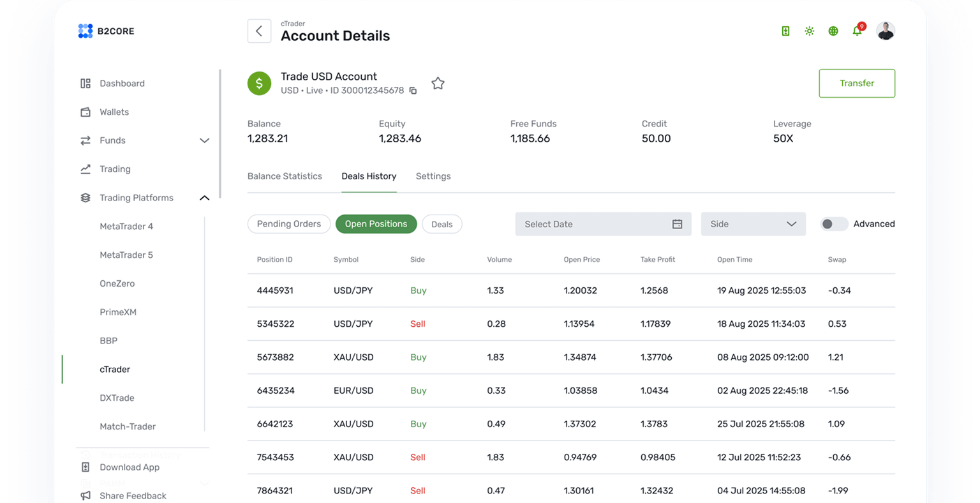This screenshot has height=503, width=980.
Task: Click the Select Date field
Action: point(603,224)
